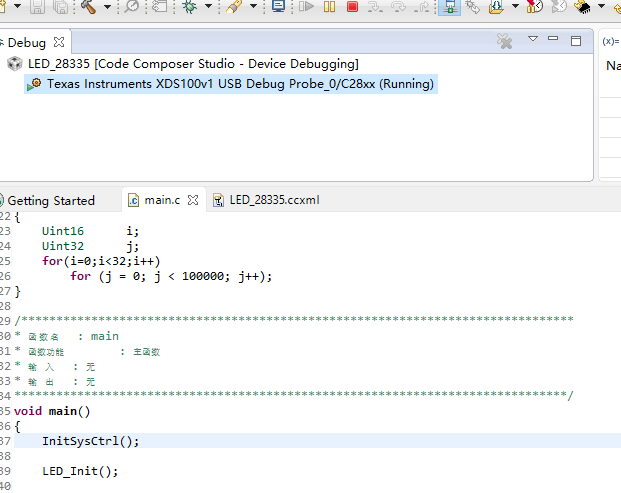Open the Debug bug dropdown arrow
The image size is (621, 493).
[x=208, y=6]
